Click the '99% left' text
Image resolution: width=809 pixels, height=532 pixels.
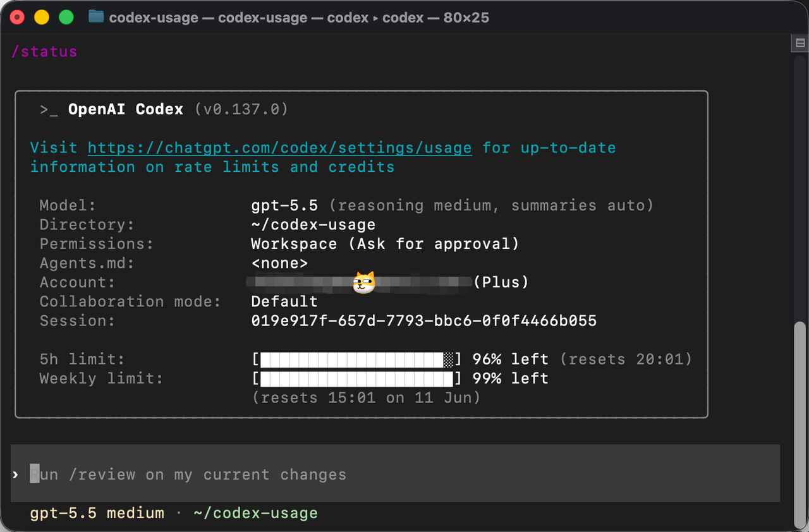510,378
